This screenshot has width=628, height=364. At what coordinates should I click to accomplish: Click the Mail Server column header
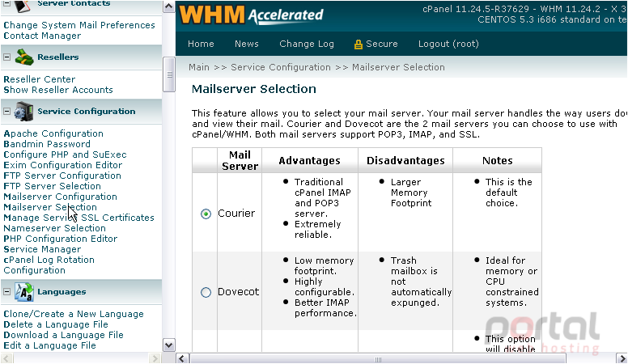240,161
